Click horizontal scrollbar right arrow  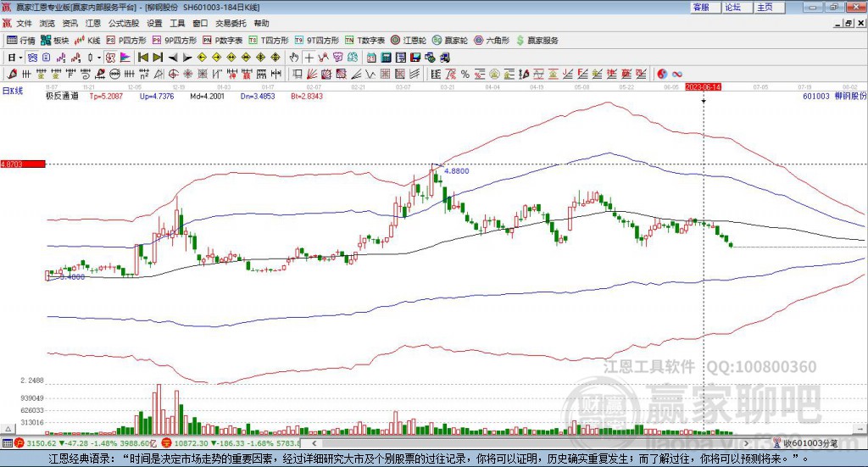(746, 443)
